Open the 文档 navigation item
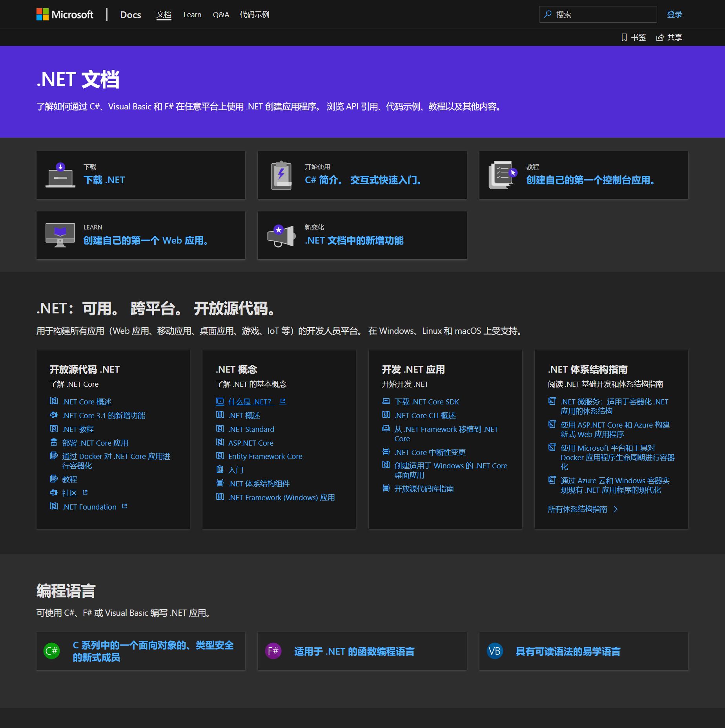The image size is (725, 728). 164,15
